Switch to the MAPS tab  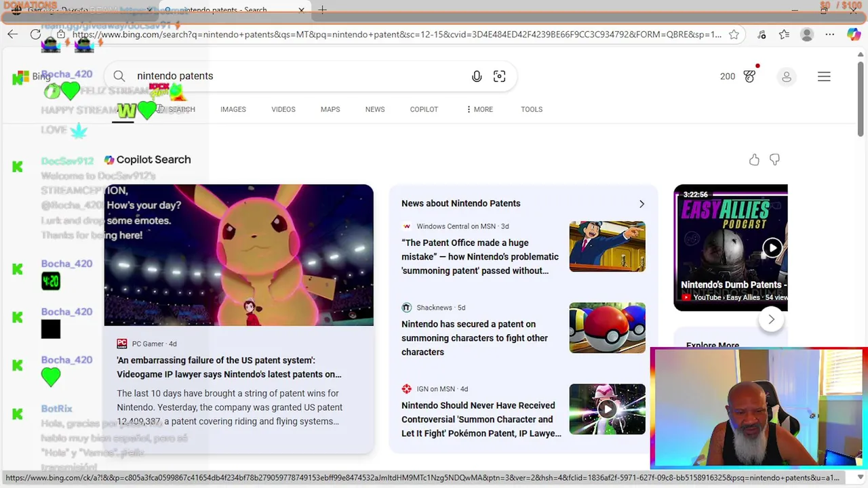pyautogui.click(x=330, y=109)
